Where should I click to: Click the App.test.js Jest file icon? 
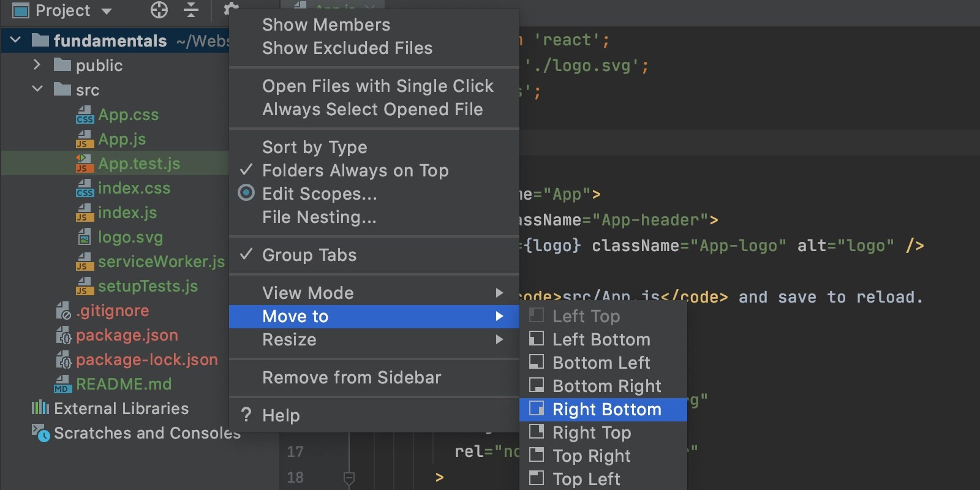[x=85, y=163]
